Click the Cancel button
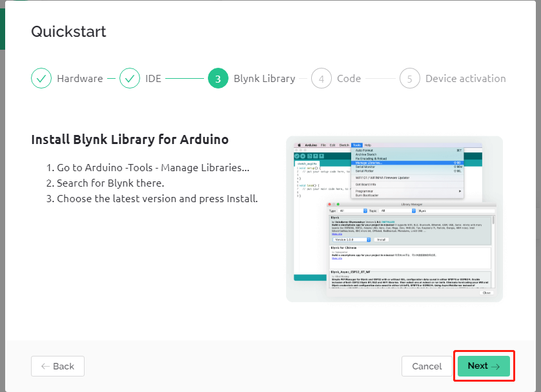Image resolution: width=541 pixels, height=392 pixels. tap(427, 366)
